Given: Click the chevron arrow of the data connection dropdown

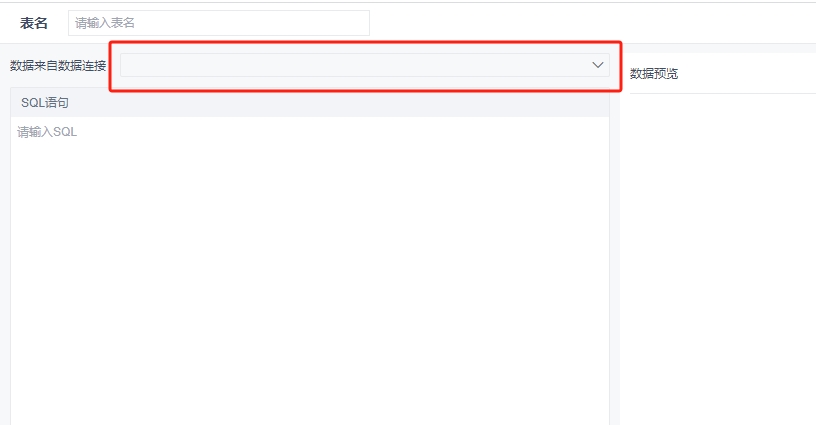Looking at the screenshot, I should (597, 65).
